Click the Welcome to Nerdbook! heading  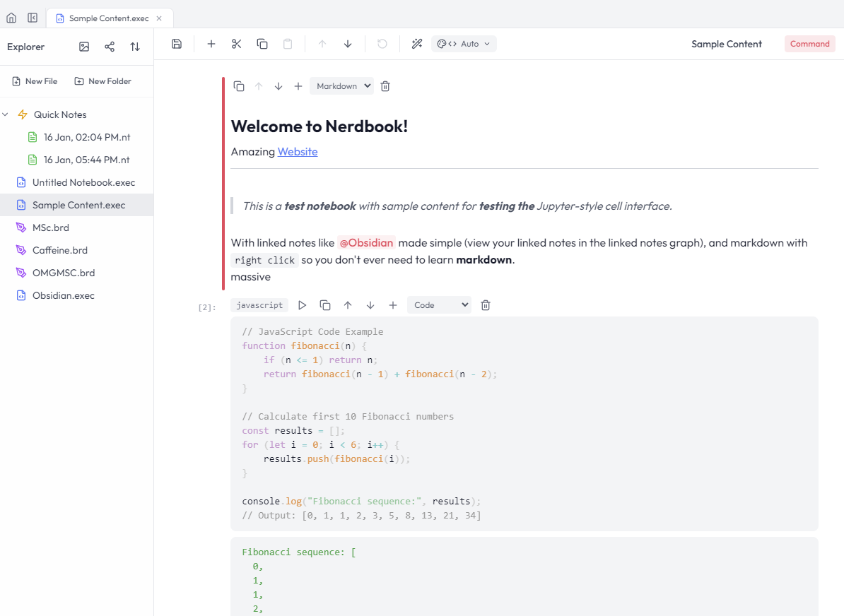tap(320, 126)
